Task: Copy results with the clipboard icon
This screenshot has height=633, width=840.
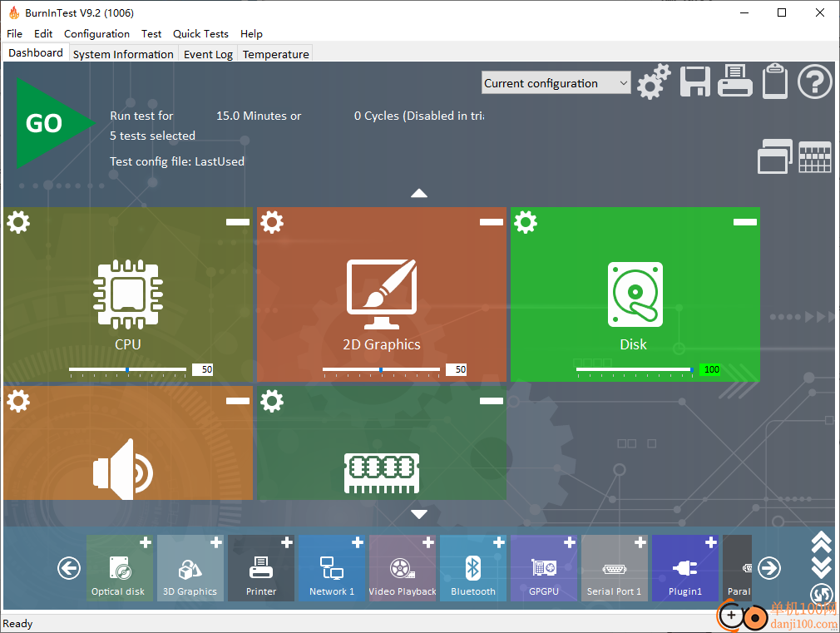Action: pos(774,81)
